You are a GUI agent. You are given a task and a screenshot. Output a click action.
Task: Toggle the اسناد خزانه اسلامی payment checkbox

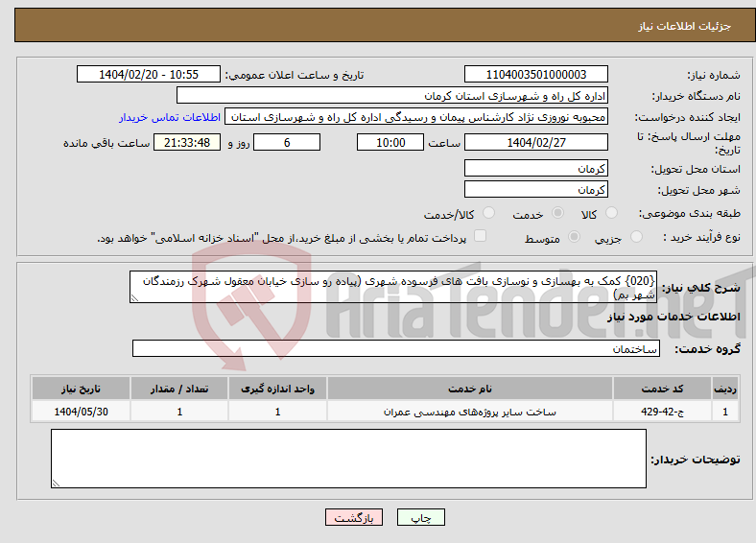click(x=480, y=235)
